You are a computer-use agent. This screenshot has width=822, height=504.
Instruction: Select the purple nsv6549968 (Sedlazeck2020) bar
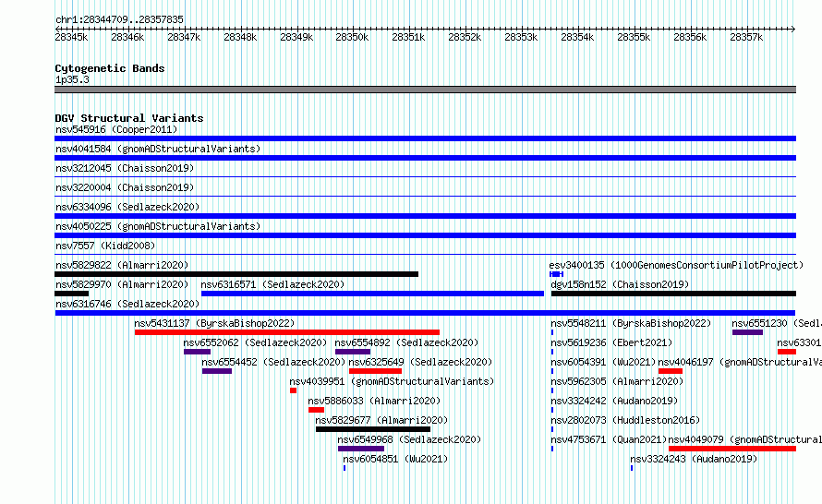tap(361, 449)
